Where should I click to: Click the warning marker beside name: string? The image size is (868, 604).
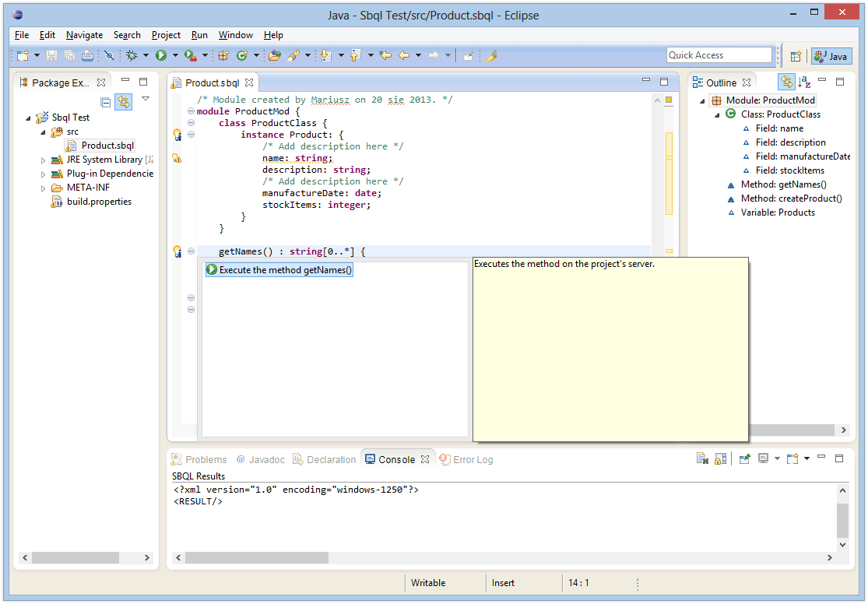pyautogui.click(x=177, y=158)
